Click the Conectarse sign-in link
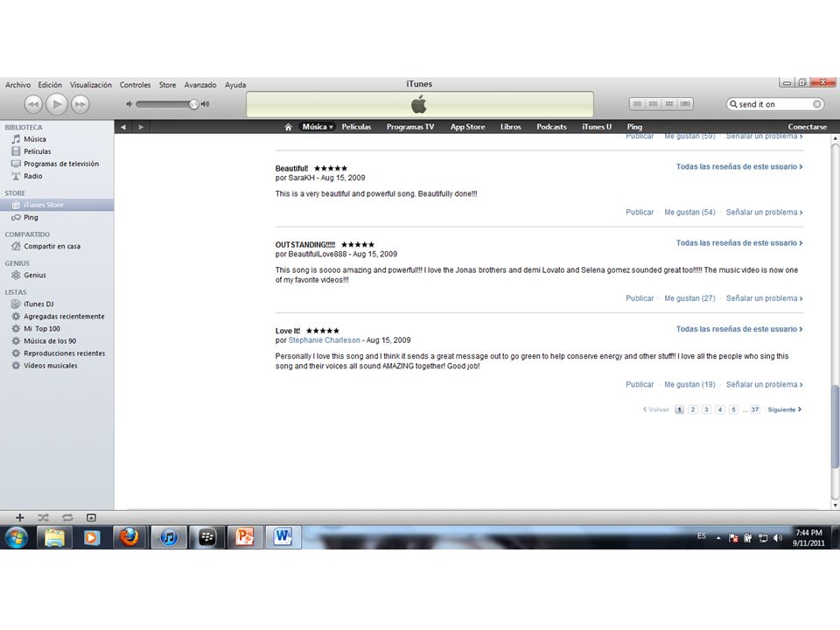Image resolution: width=840 pixels, height=630 pixels. pos(808,127)
